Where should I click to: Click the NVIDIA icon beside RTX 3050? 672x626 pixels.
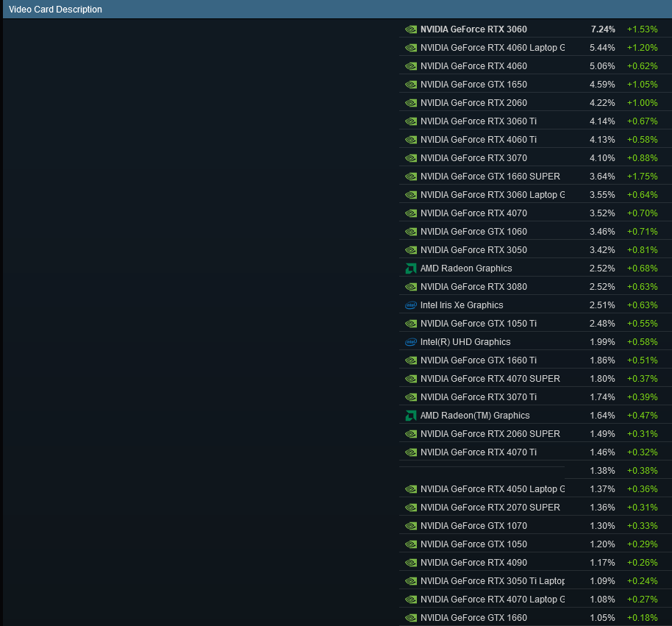pos(410,250)
